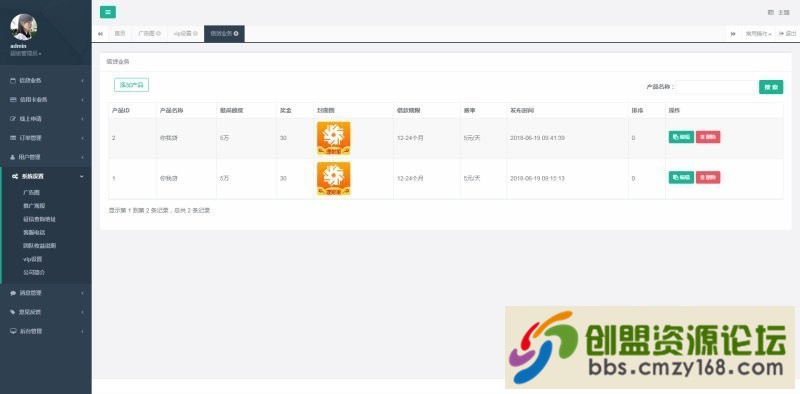The height and width of the screenshot is (394, 800).
Task: Click the admin username text
Action: click(x=18, y=46)
